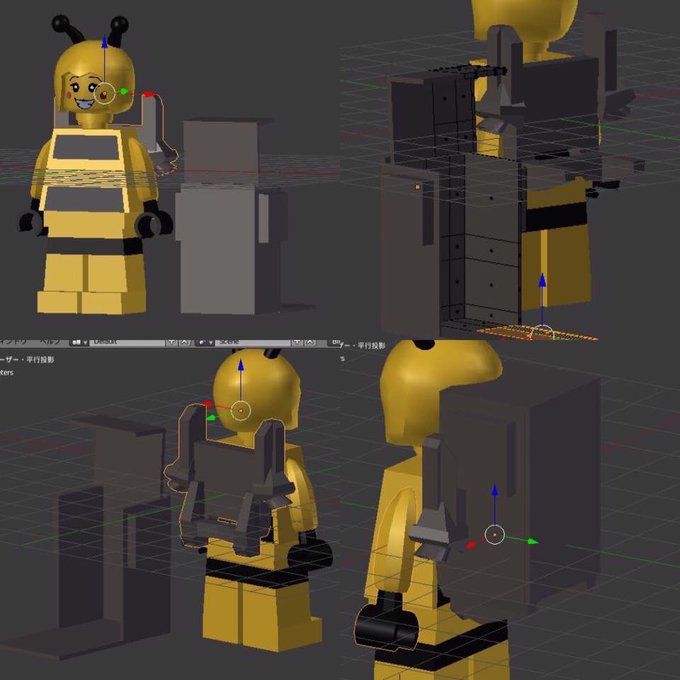Click the white manipulator circle on the smiling face

pos(105,94)
